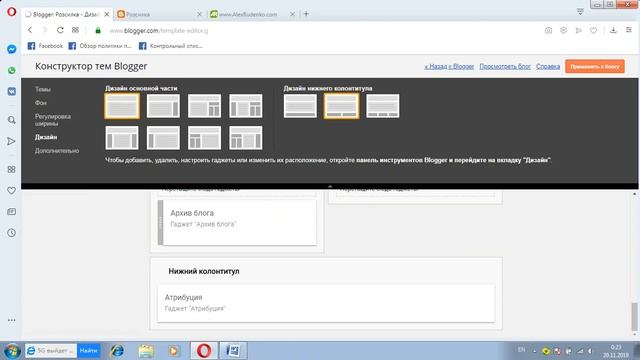The width and height of the screenshot is (640, 360).
Task: Open Internet Explorer from taskbar
Action: pyautogui.click(x=117, y=351)
